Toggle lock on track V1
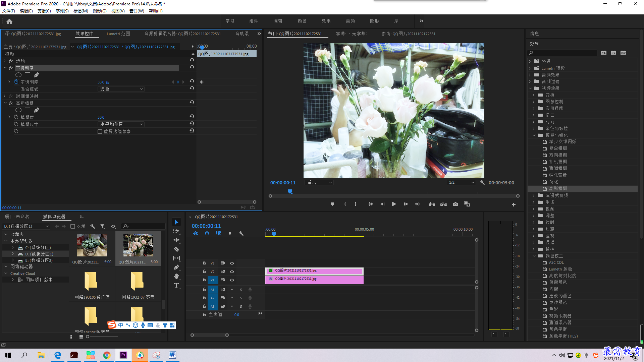Image resolution: width=644 pixels, height=362 pixels. pyautogui.click(x=204, y=280)
